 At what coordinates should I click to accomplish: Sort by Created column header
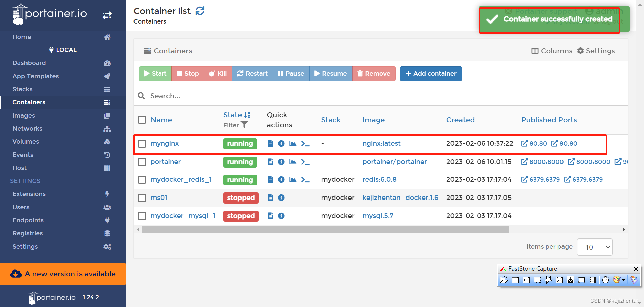click(x=461, y=120)
